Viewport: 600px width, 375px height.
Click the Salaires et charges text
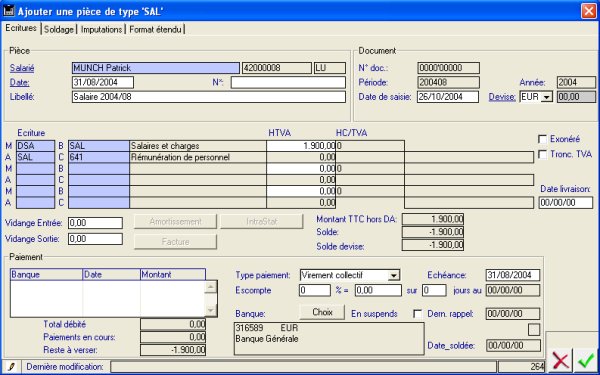tap(165, 146)
